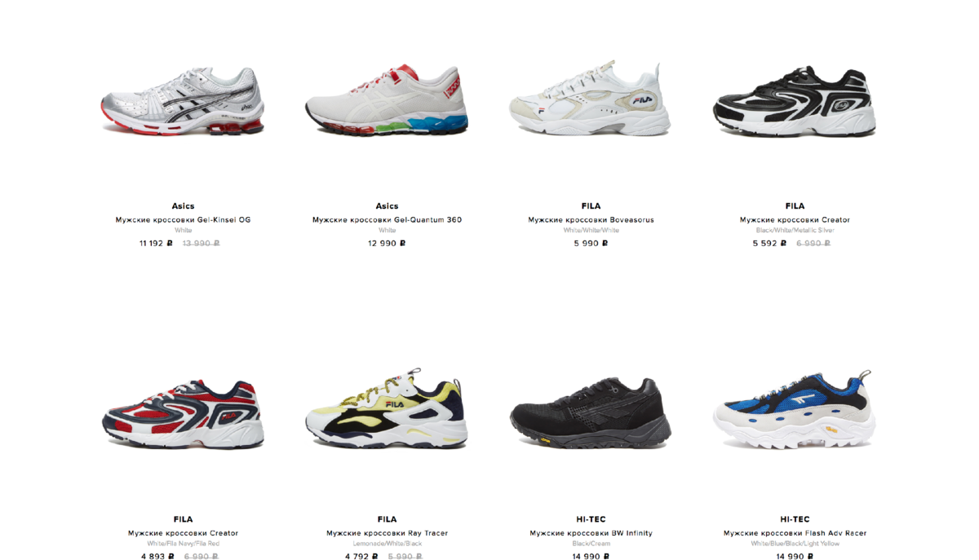Click the Мужские кроссовки Gel-Quantum 360 title
The image size is (979, 560).
[387, 220]
